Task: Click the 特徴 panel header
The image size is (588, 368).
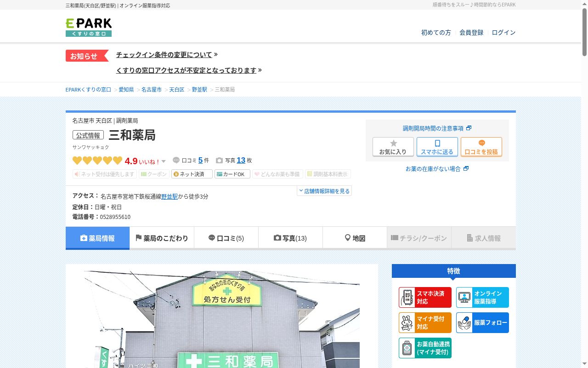Action: (454, 271)
